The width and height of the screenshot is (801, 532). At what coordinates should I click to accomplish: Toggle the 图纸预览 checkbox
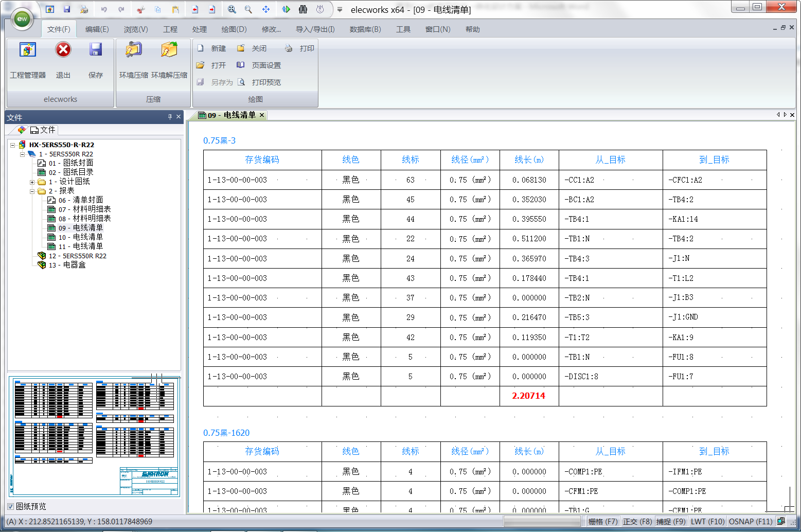coord(10,506)
